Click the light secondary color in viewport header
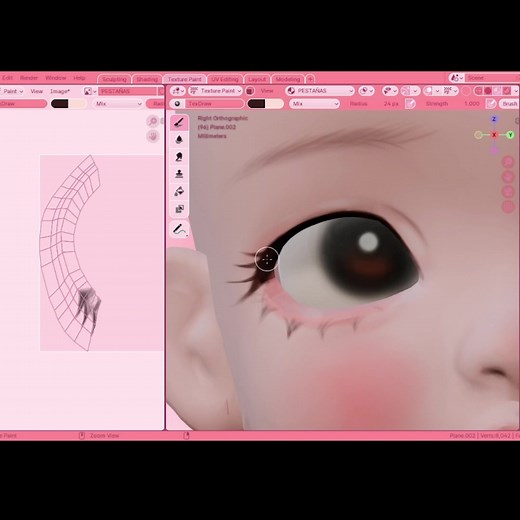 pyautogui.click(x=274, y=104)
